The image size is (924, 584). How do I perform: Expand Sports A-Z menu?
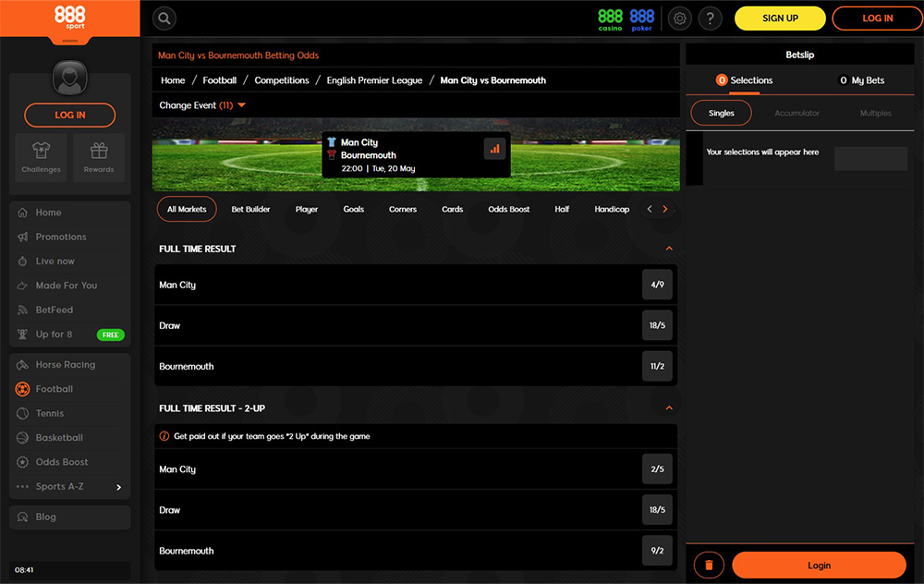(70, 486)
